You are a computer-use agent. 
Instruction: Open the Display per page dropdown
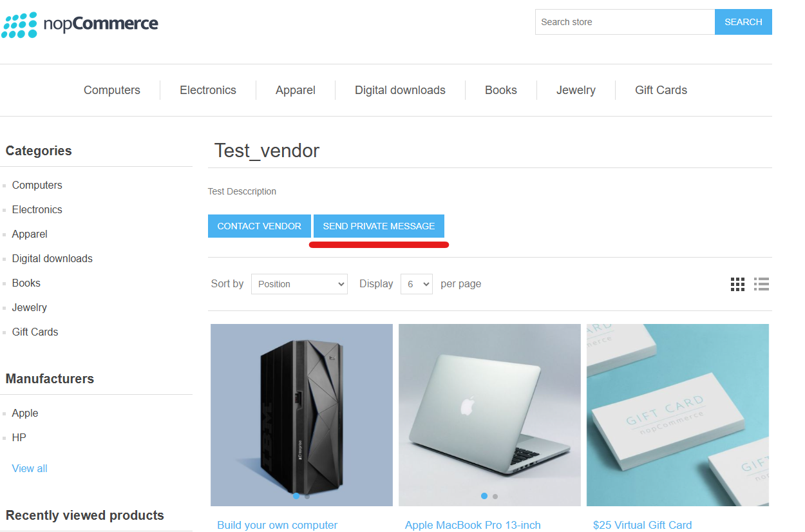coord(416,284)
